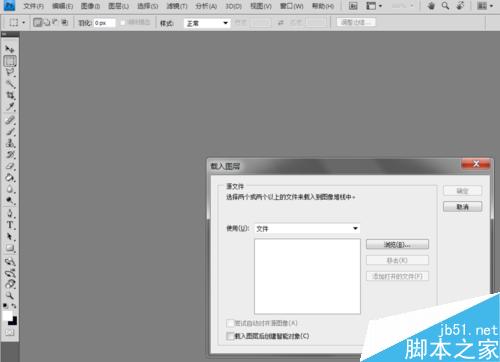Open the 视图(V) menu
Viewport: 500px width, 362px height.
(x=261, y=6)
